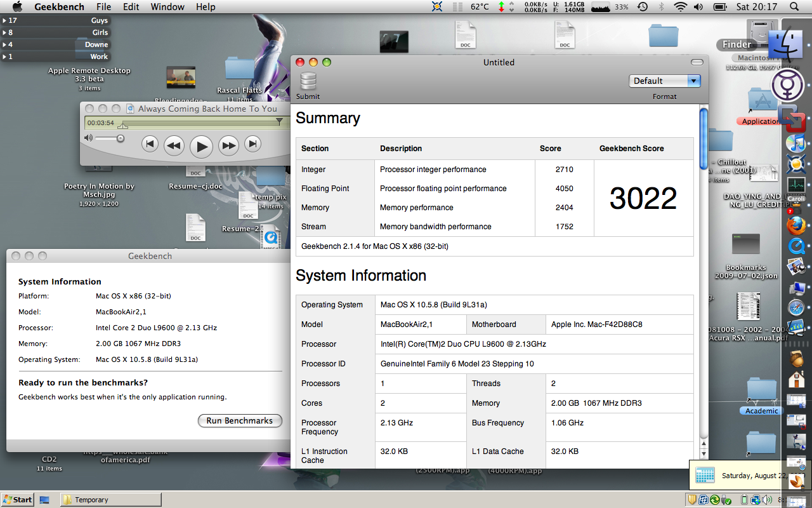Viewport: 812px width, 508px height.
Task: Open Safari compass icon in the Dock
Action: pos(796,308)
